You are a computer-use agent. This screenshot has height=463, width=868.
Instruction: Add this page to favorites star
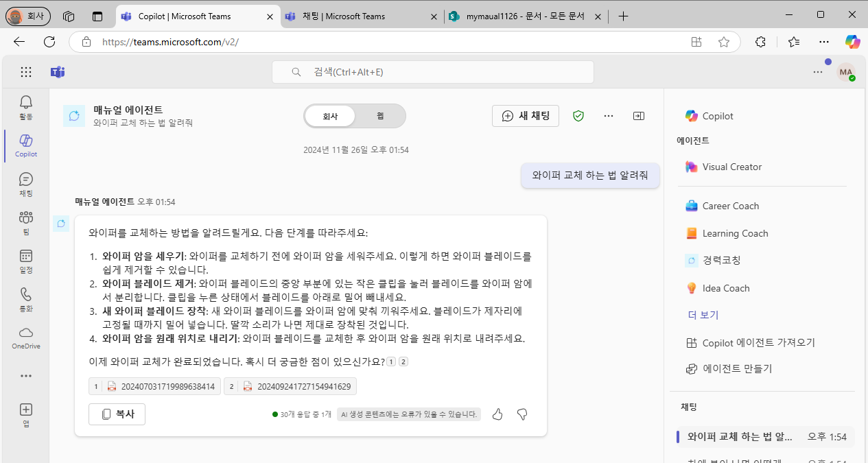pos(724,42)
